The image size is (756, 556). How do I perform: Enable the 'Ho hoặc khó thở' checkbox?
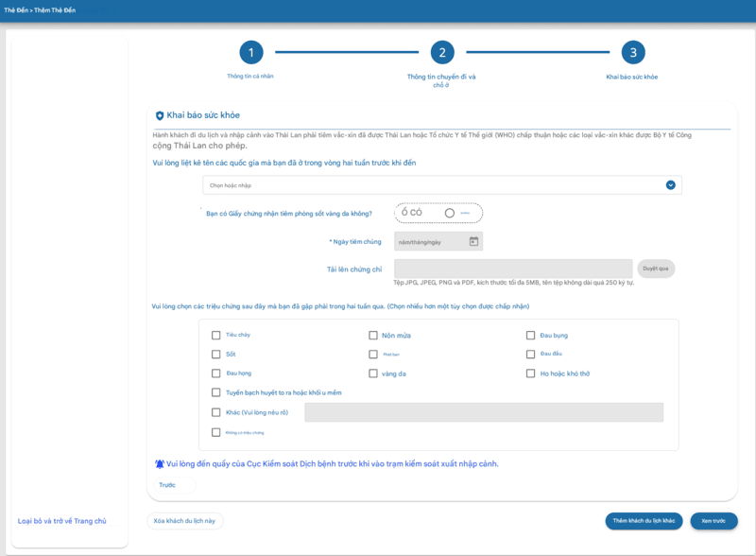[531, 374]
